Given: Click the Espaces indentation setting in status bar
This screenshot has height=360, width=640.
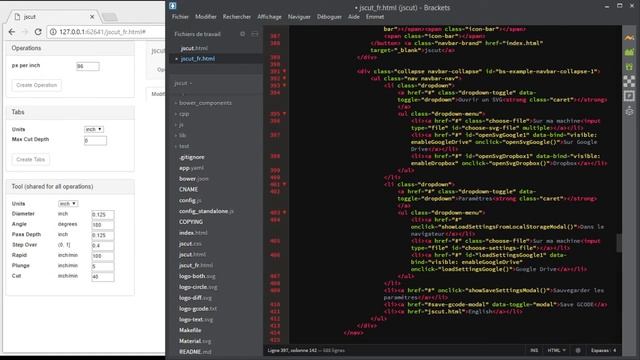Looking at the screenshot, I should coord(603,350).
